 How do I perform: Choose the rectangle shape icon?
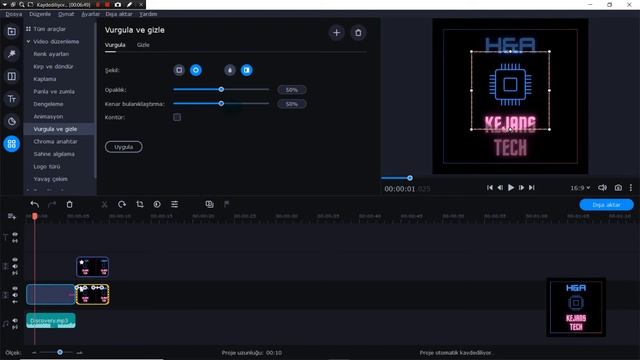pos(179,70)
